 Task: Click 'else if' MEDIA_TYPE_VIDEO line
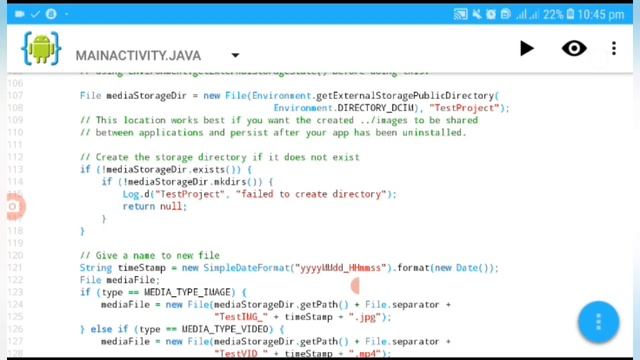(182, 329)
